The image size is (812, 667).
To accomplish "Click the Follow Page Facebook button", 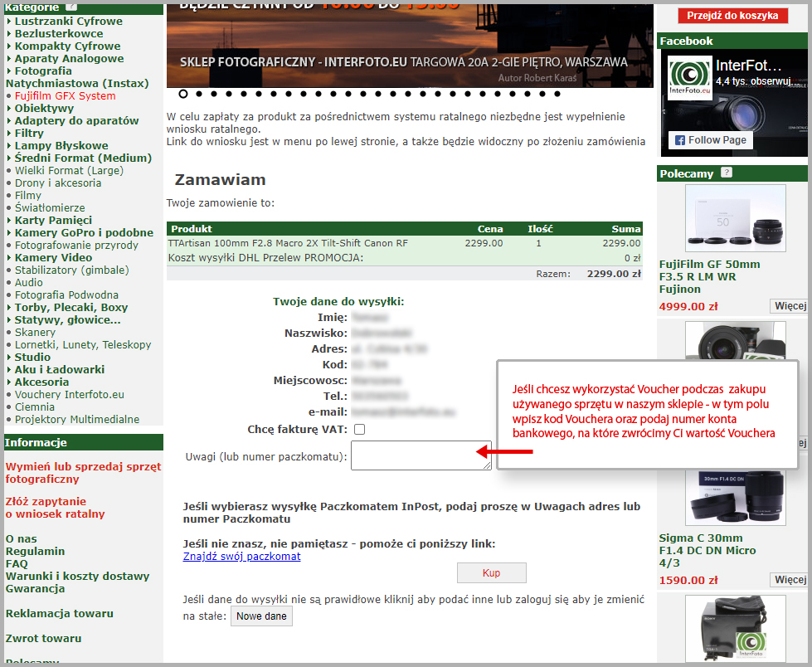I will pos(711,140).
